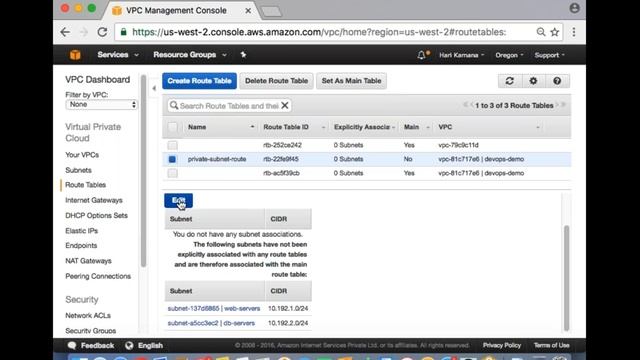Click the English language footer link
Image resolution: width=640 pixels, height=360 pixels.
click(150, 345)
